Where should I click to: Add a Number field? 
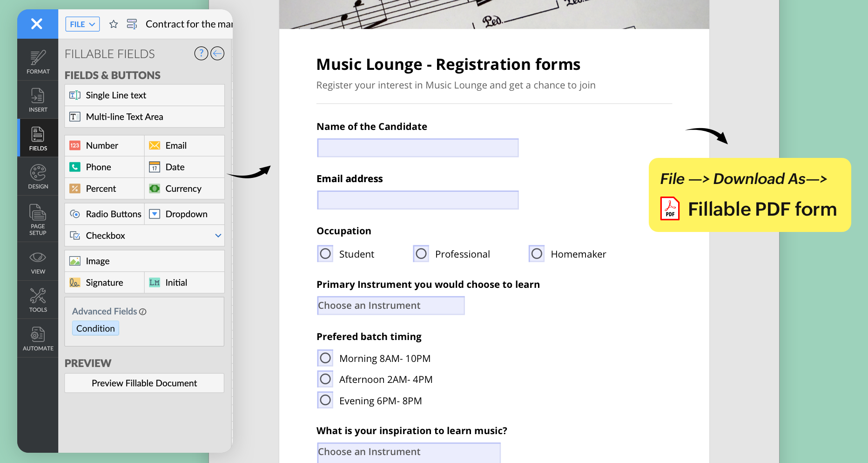(104, 145)
